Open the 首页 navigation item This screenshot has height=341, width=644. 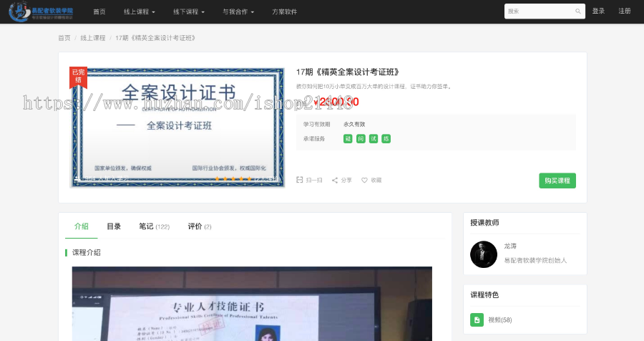pyautogui.click(x=99, y=12)
